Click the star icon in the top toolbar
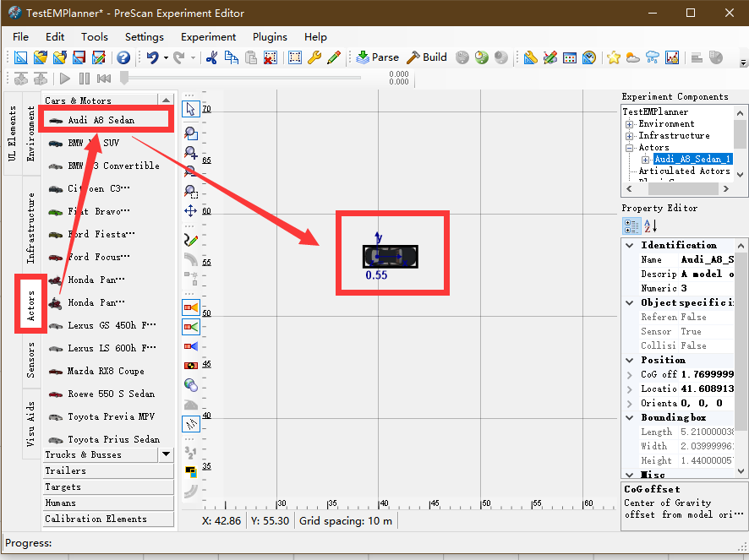The width and height of the screenshot is (749, 560). 614,57
